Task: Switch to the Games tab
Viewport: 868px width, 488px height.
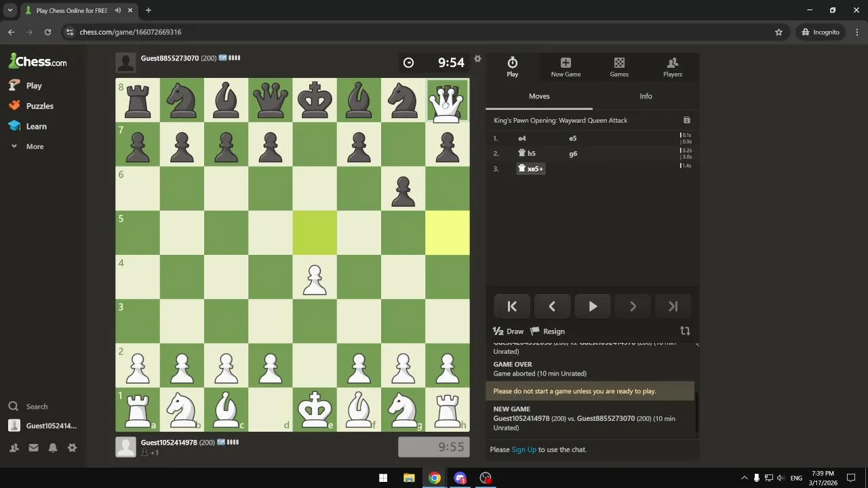Action: point(619,67)
